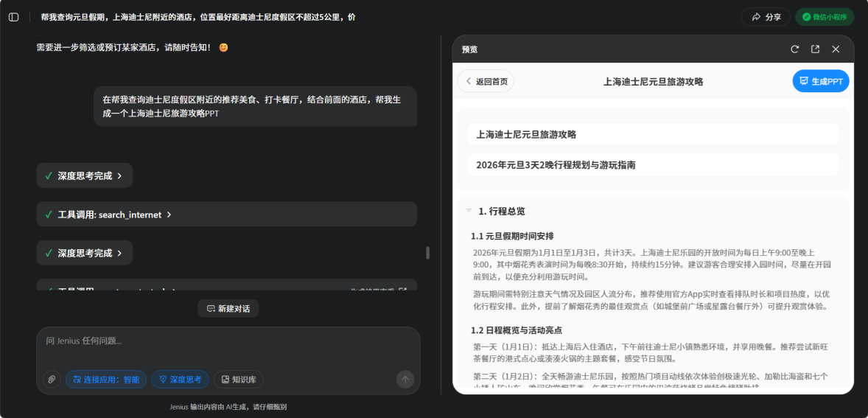Viewport: 868px width, 418px height.
Task: Close the preview panel
Action: pyautogui.click(x=836, y=49)
